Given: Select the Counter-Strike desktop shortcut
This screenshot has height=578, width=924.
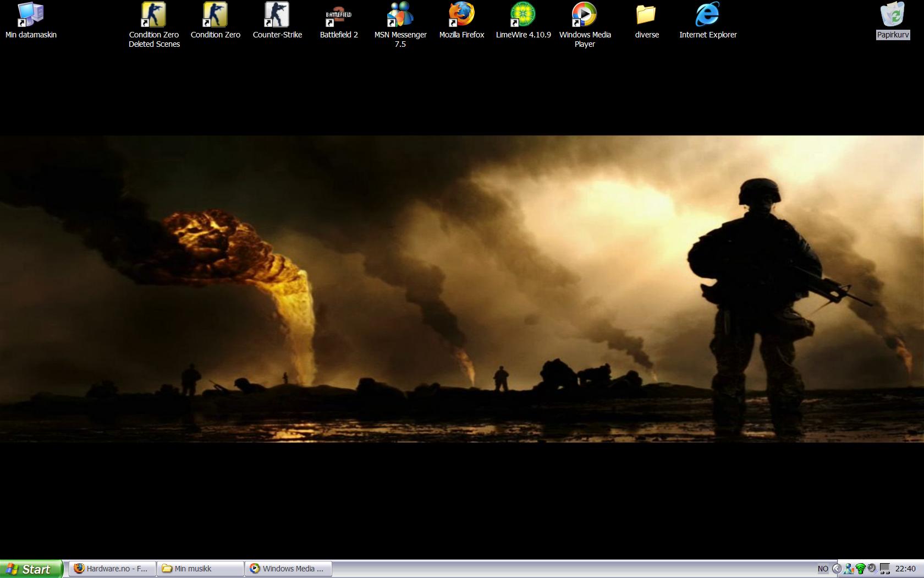Looking at the screenshot, I should [277, 21].
